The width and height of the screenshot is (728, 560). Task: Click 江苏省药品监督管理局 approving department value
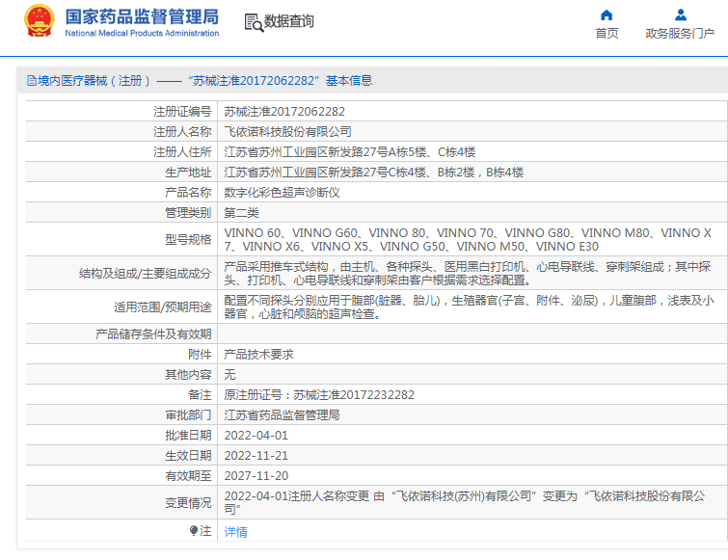(282, 415)
